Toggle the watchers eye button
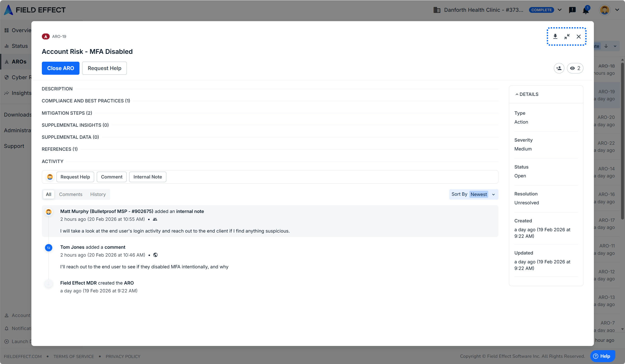This screenshot has width=625, height=364. click(x=575, y=68)
